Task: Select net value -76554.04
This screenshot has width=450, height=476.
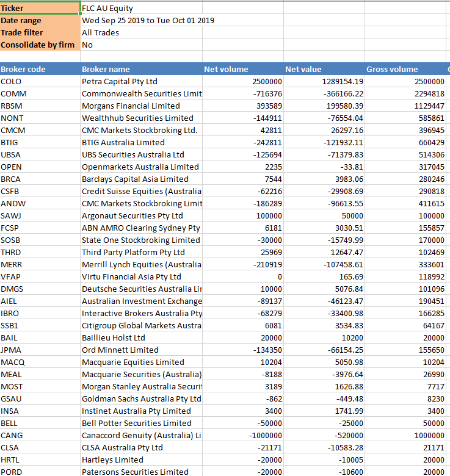Action: (x=324, y=118)
